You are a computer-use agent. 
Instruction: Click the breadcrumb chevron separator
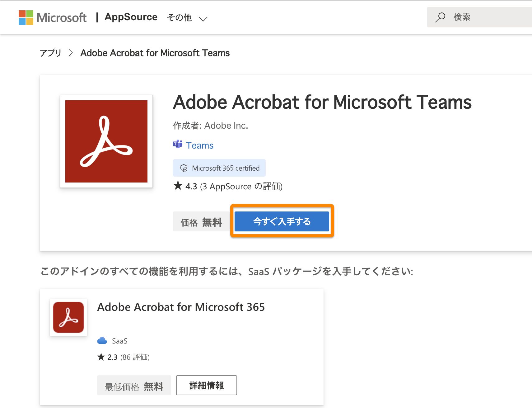[71, 53]
